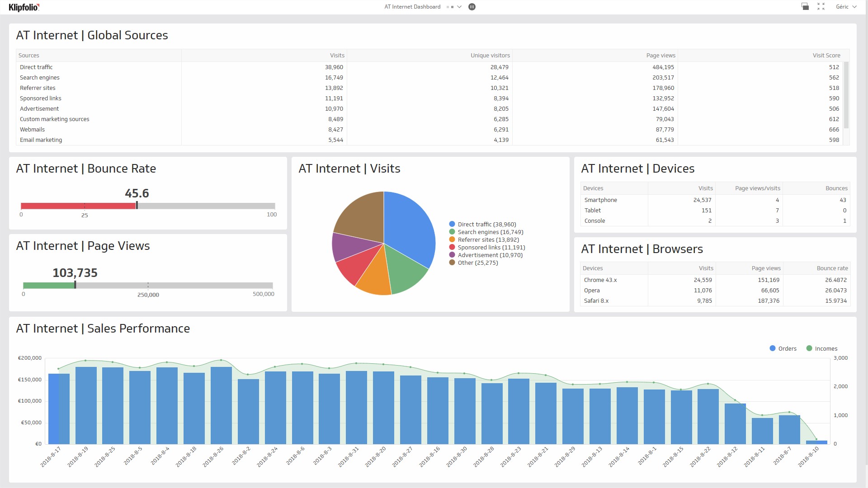Image resolution: width=868 pixels, height=488 pixels.
Task: Open the TV mode window icon
Action: pos(805,6)
